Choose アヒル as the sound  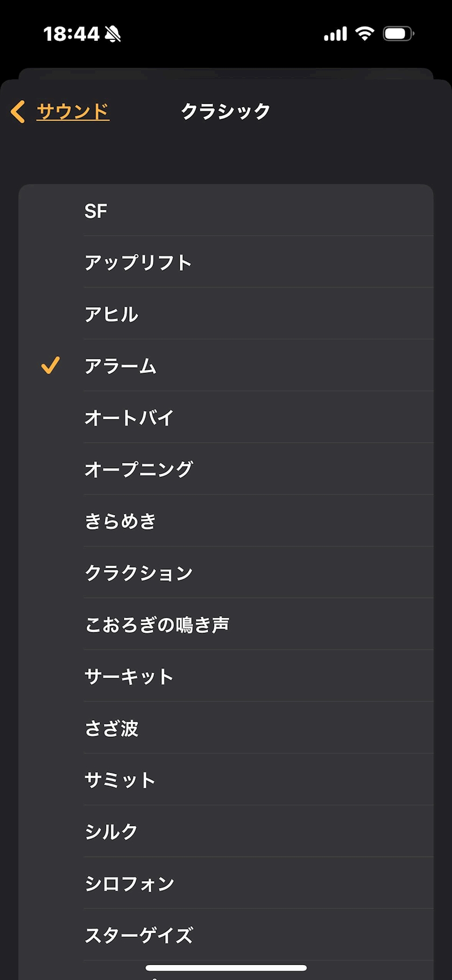pos(226,314)
